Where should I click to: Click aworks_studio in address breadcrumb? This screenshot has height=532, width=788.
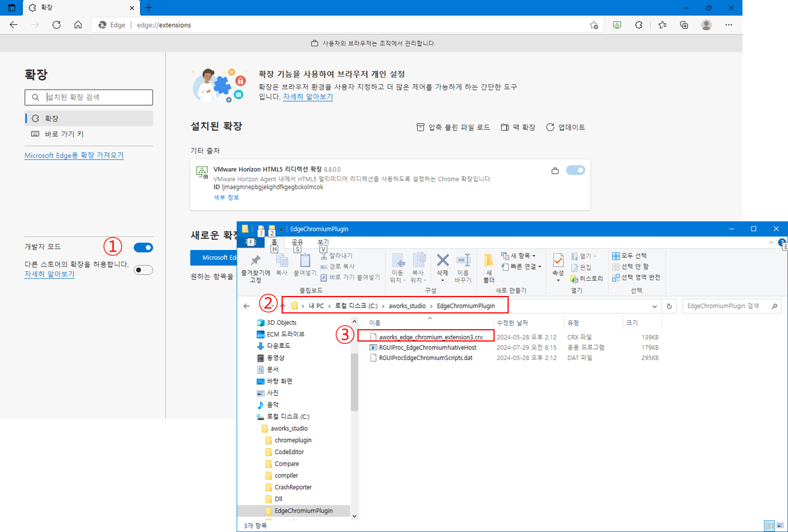(x=407, y=306)
